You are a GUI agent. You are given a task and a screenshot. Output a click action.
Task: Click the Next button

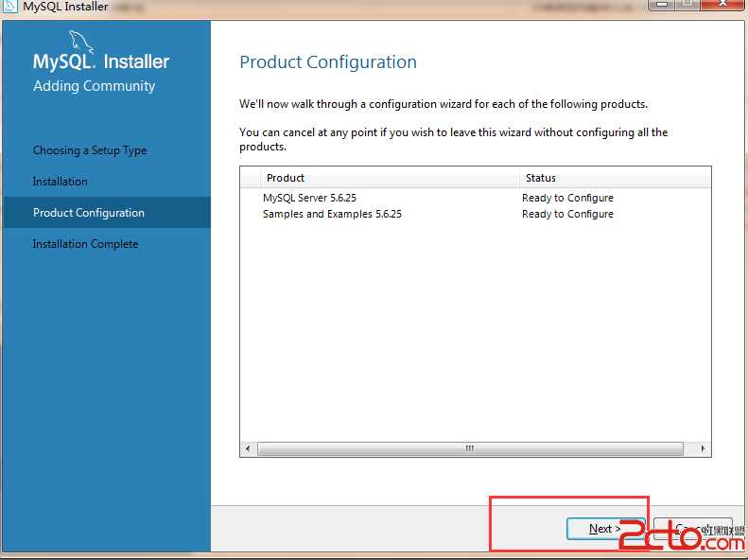point(605,529)
